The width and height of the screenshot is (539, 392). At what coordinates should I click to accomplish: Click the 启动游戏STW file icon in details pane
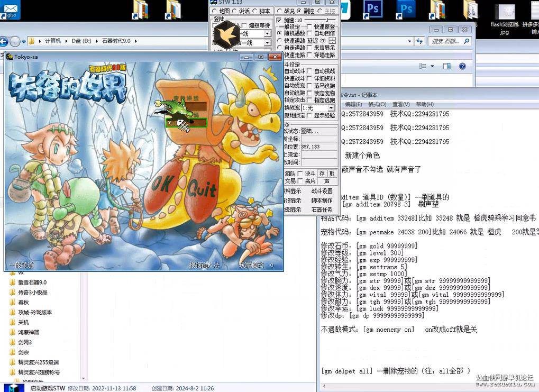(14, 388)
